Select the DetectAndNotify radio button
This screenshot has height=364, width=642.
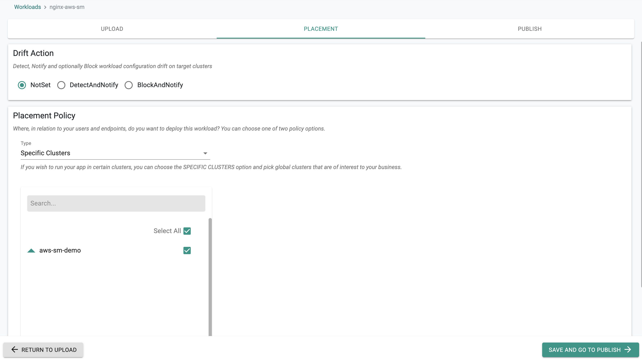coord(62,85)
